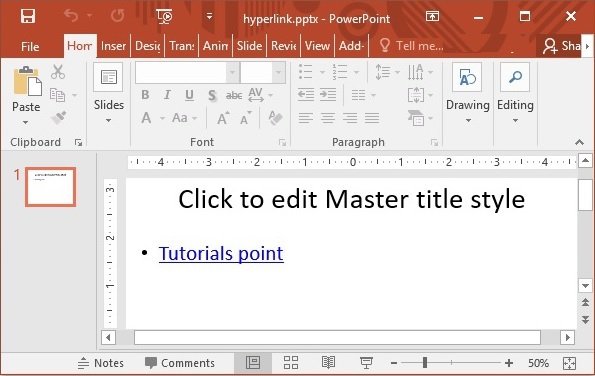This screenshot has height=376, width=595.
Task: Cut selection with scissors icon
Action: coord(58,72)
